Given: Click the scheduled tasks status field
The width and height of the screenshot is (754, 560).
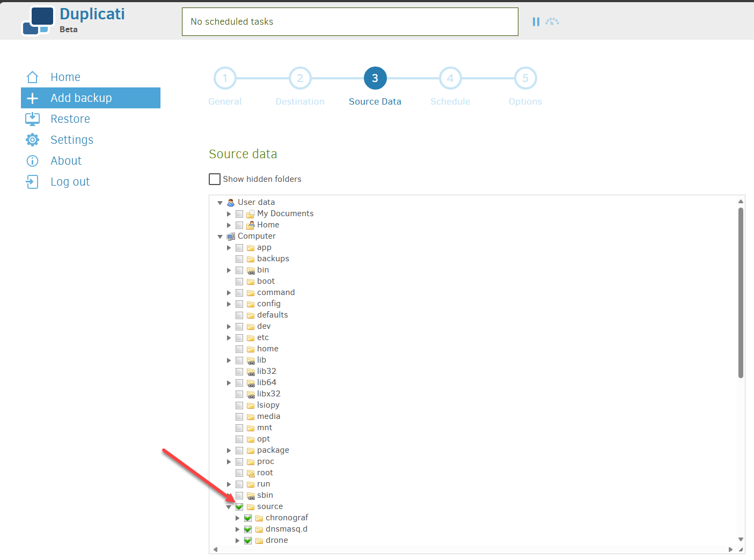Looking at the screenshot, I should [x=350, y=21].
